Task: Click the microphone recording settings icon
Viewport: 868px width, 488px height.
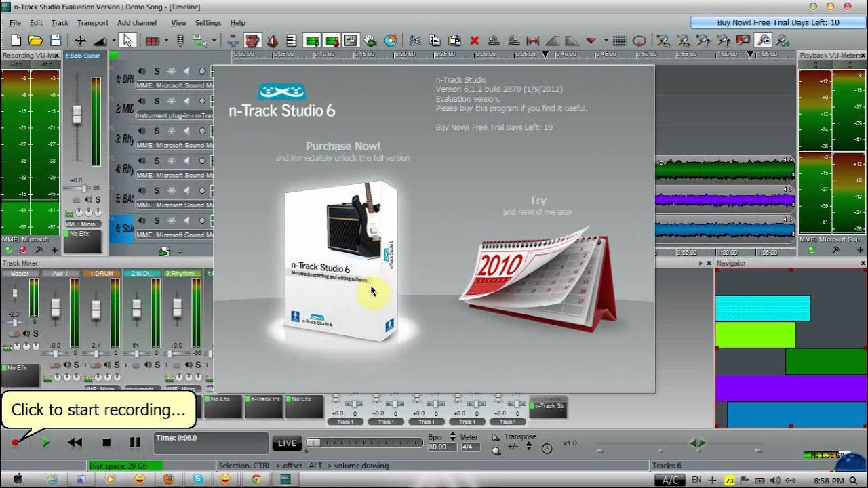Action: tap(180, 41)
